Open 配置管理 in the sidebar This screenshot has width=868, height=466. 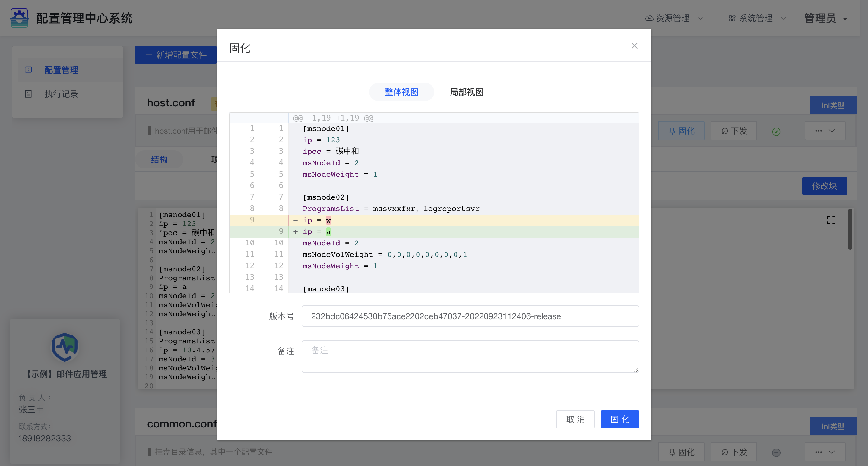[x=70, y=70]
